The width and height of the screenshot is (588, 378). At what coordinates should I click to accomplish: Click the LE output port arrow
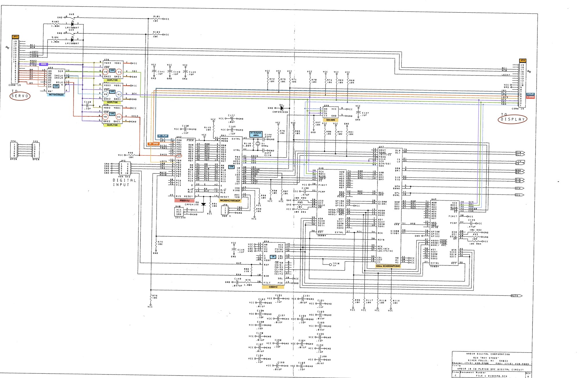pyautogui.click(x=520, y=164)
